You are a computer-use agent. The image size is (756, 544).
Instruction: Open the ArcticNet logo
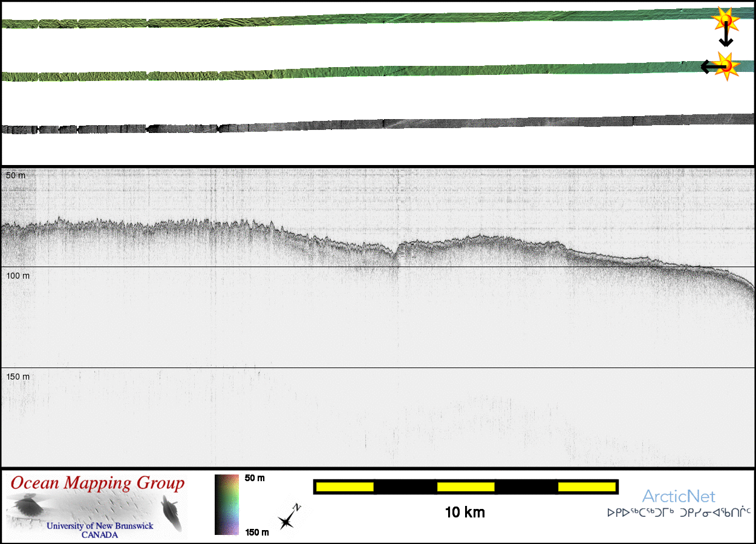(x=679, y=497)
